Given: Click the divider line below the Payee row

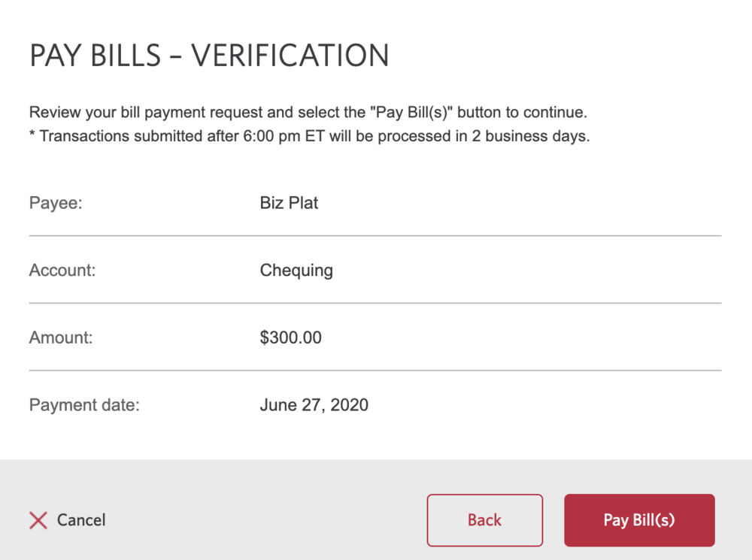Looking at the screenshot, I should click(x=375, y=236).
